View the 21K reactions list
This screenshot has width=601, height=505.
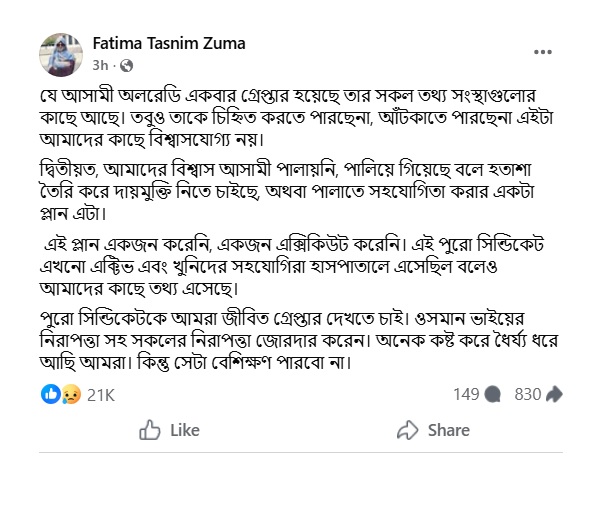click(102, 395)
